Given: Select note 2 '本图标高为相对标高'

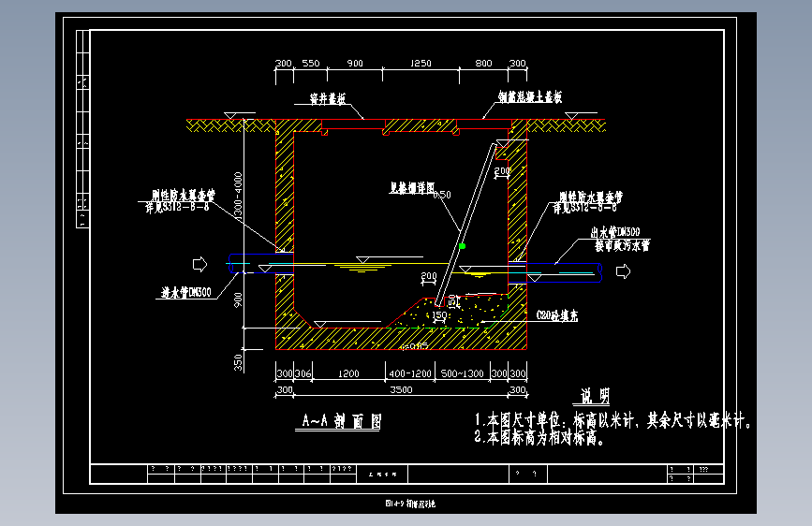Looking at the screenshot, I should tap(539, 438).
